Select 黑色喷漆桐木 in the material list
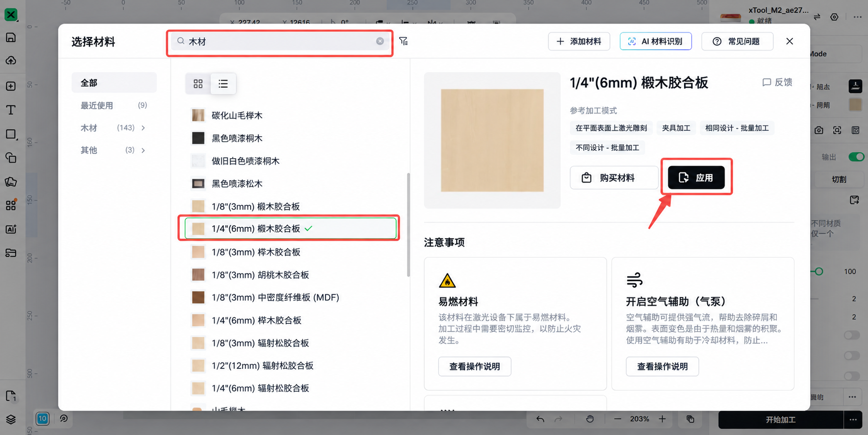The image size is (868, 435). [x=290, y=138]
